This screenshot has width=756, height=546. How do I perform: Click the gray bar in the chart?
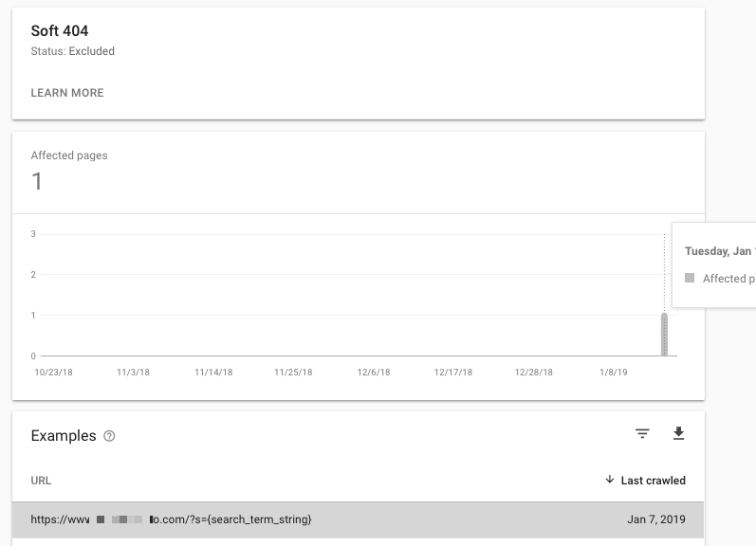coord(664,335)
